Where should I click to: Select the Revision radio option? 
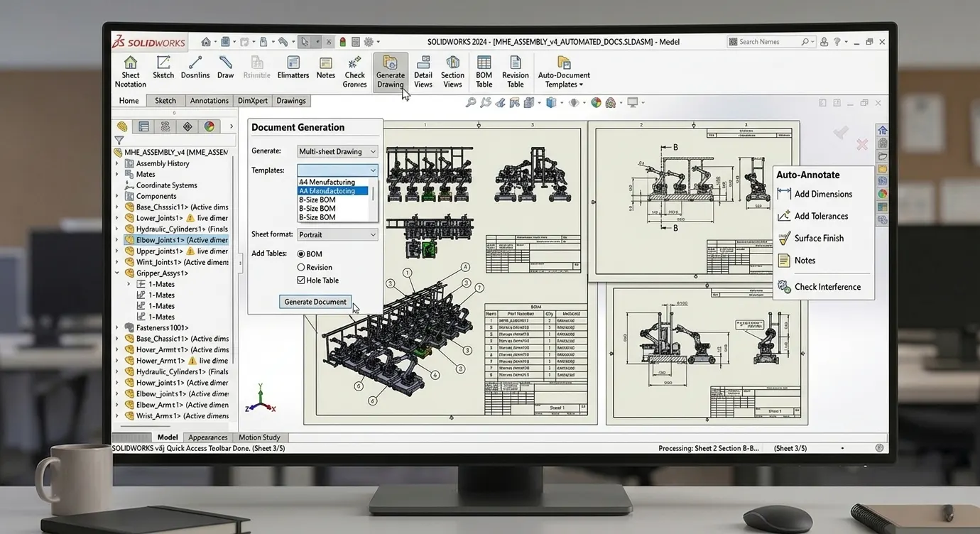301,268
